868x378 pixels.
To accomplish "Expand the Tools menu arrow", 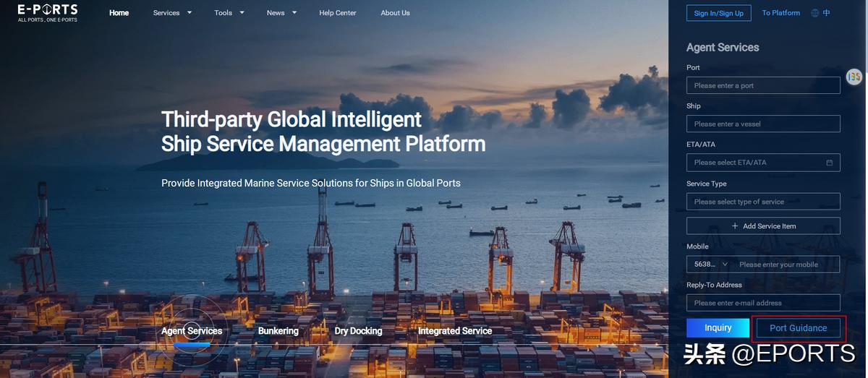I will point(242,13).
